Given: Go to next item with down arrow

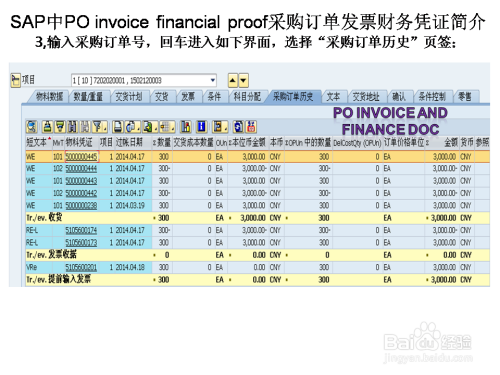Looking at the screenshot, I should (243, 81).
